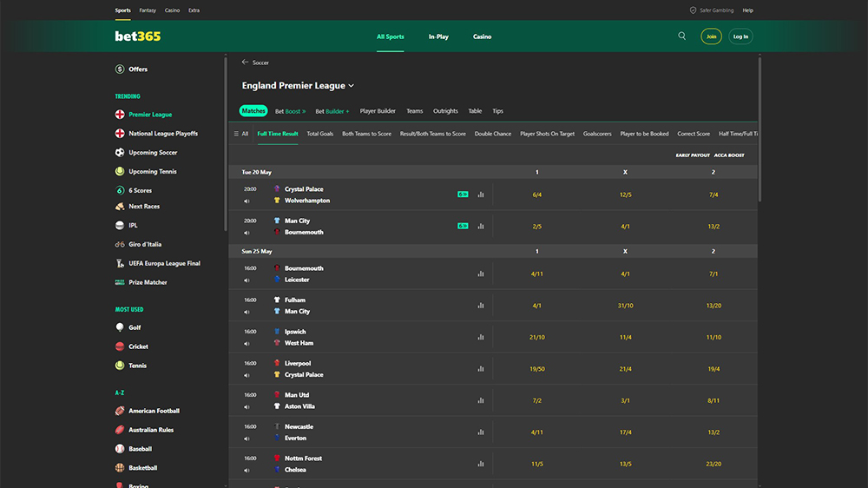Select the Total Goals market tab
868x488 pixels.
pyautogui.click(x=320, y=134)
